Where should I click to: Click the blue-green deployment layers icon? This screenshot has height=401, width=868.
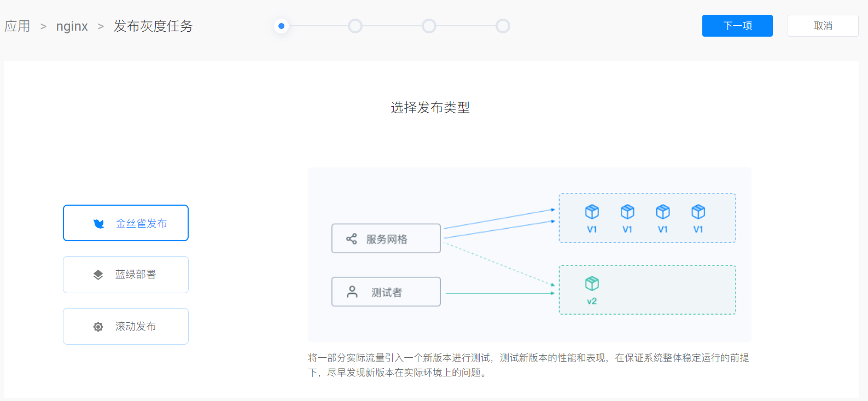pyautogui.click(x=98, y=275)
